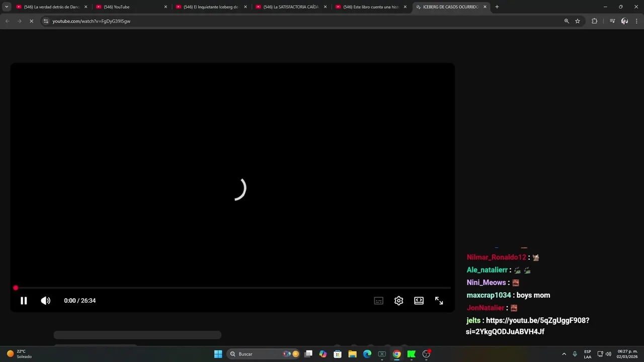Open File Explorer from the taskbar
The image size is (644, 362).
352,354
